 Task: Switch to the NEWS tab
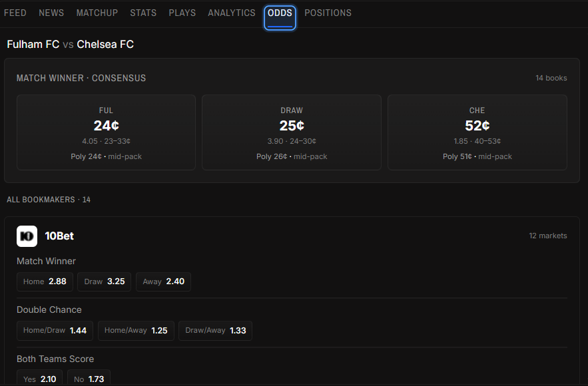click(51, 13)
